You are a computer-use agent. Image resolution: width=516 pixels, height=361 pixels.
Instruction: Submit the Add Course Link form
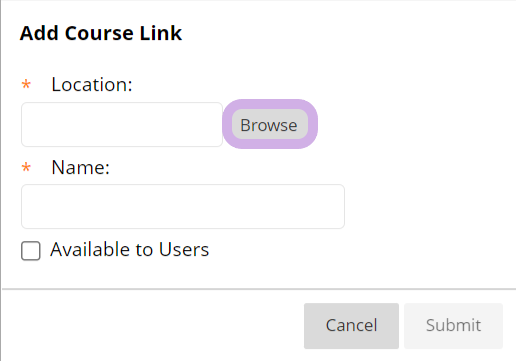(x=453, y=326)
